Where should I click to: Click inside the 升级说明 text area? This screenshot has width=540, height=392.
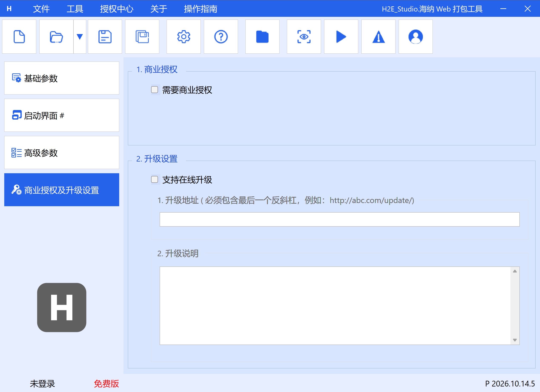click(335, 306)
